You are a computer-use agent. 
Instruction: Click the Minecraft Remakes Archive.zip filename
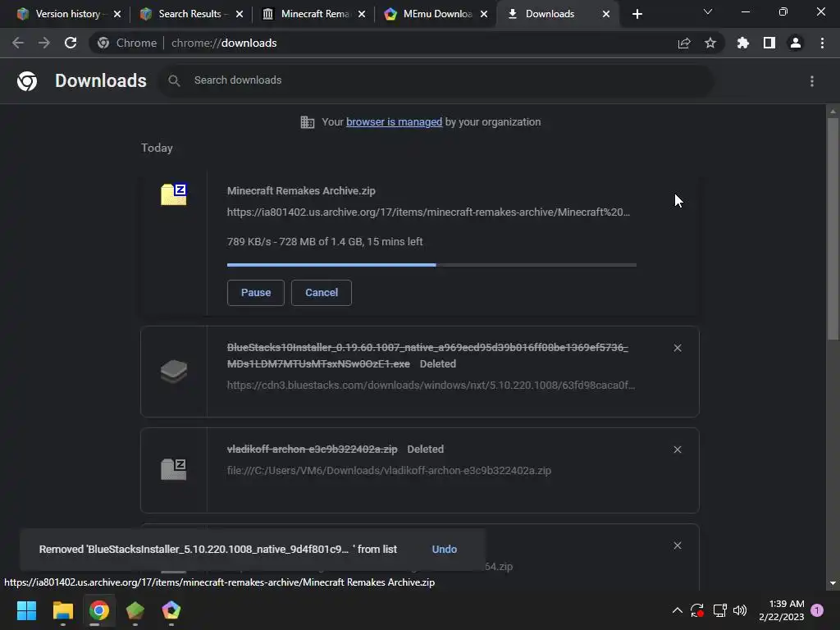(301, 190)
